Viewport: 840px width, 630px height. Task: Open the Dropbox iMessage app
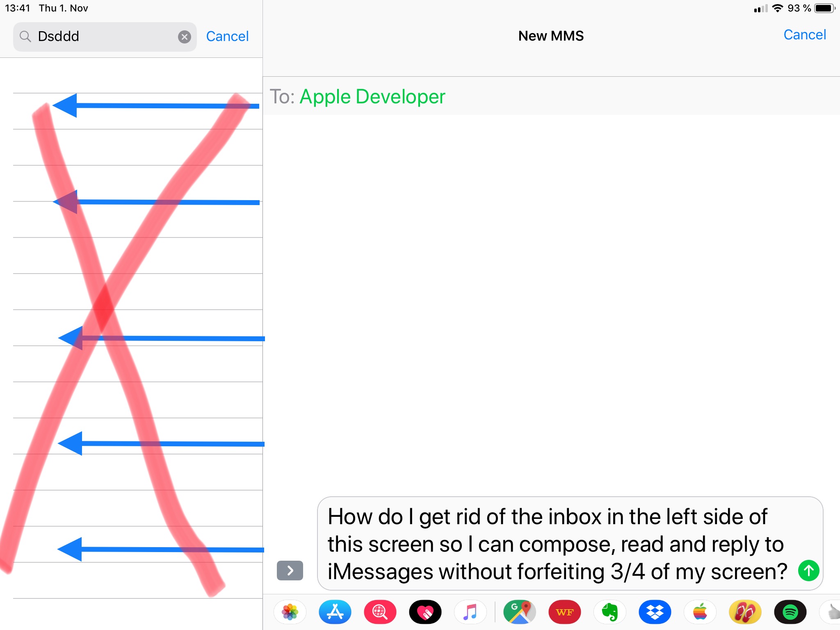[655, 612]
